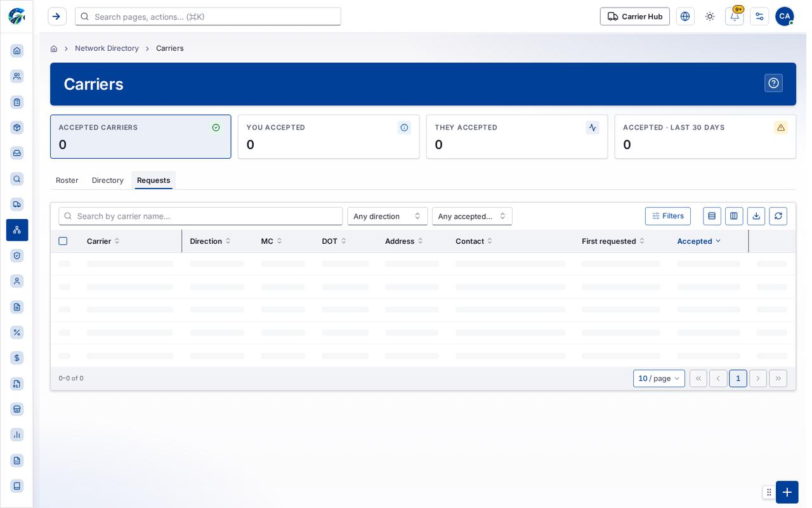The image size is (812, 508).
Task: Select the Requests tab
Action: coord(154,180)
